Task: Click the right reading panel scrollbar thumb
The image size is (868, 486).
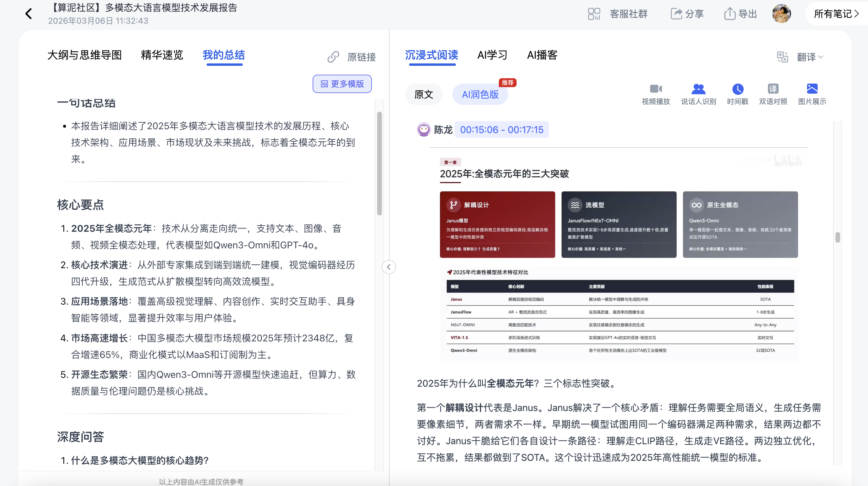Action: 838,237
